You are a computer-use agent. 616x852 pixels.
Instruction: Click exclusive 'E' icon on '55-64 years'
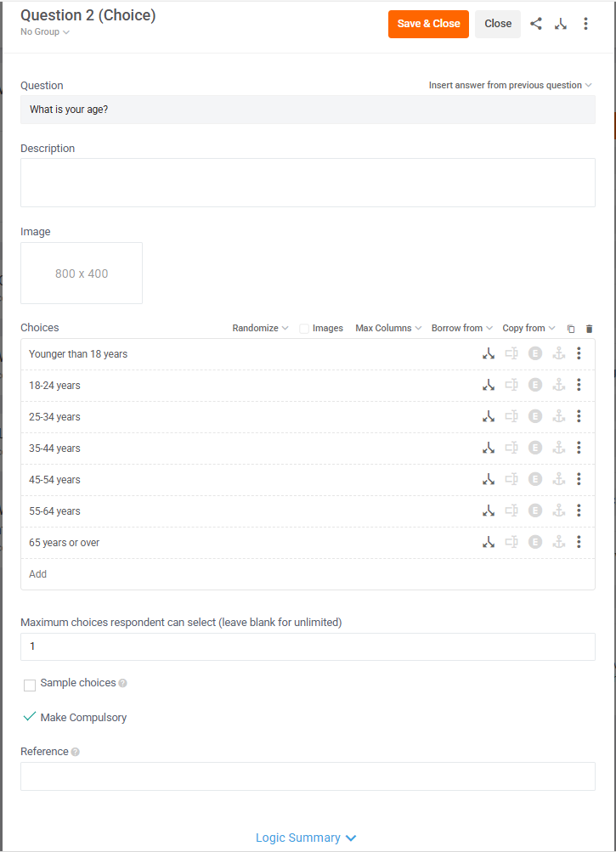pyautogui.click(x=535, y=511)
